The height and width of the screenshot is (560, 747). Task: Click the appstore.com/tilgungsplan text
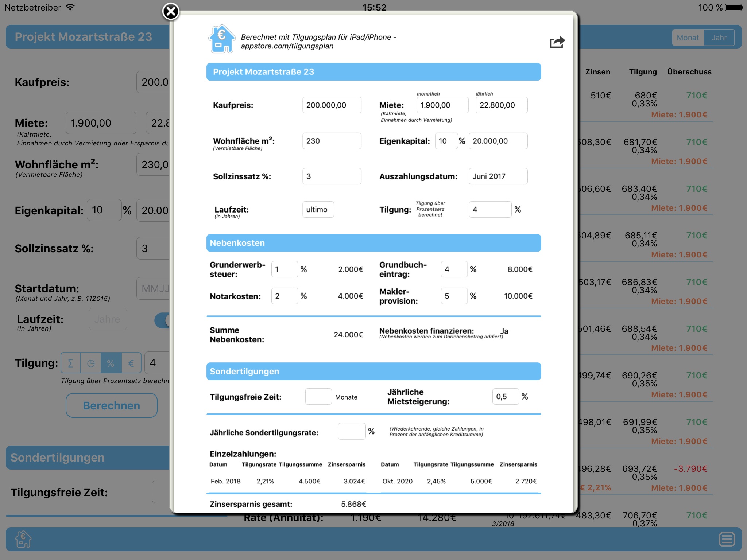[287, 46]
